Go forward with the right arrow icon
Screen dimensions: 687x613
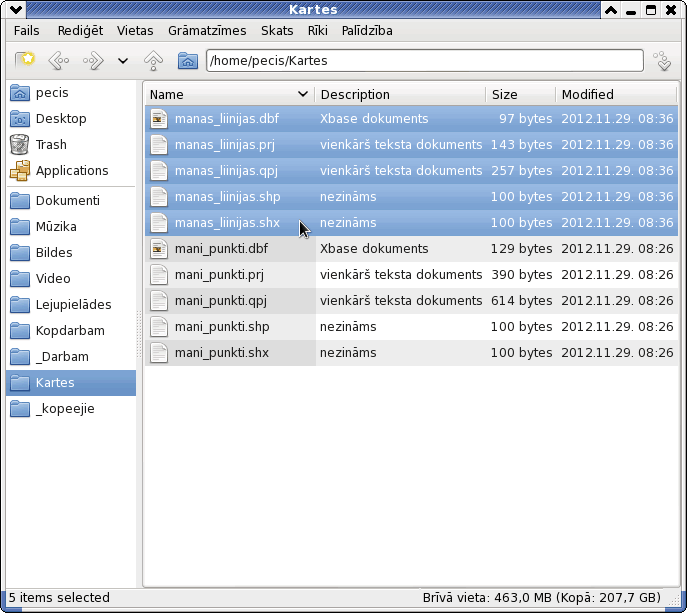click(93, 60)
